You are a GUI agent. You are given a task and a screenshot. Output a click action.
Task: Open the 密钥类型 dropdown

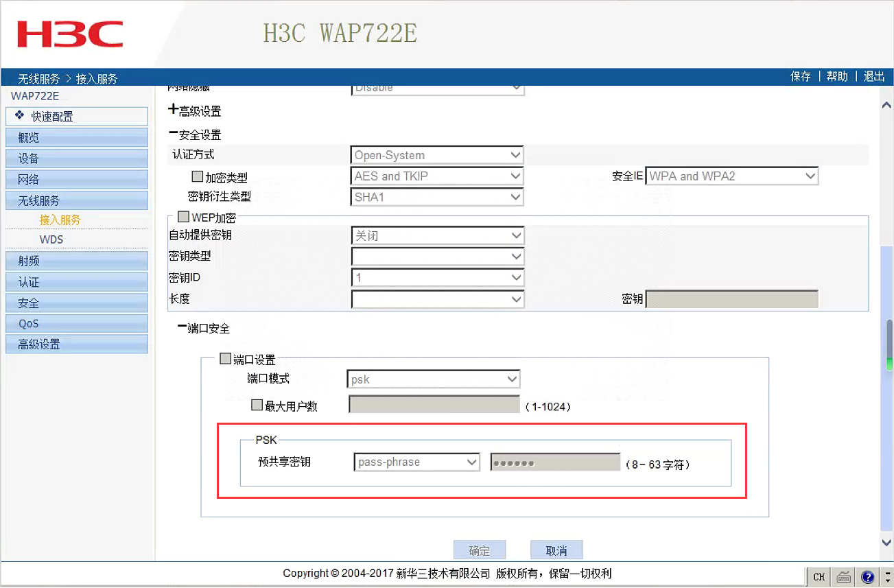click(x=438, y=257)
